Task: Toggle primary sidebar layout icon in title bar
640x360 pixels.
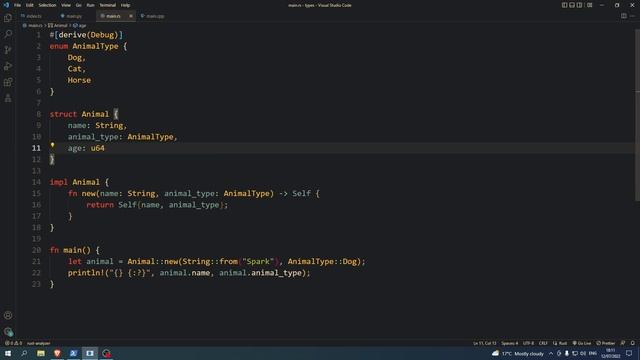Action: pyautogui.click(x=564, y=5)
